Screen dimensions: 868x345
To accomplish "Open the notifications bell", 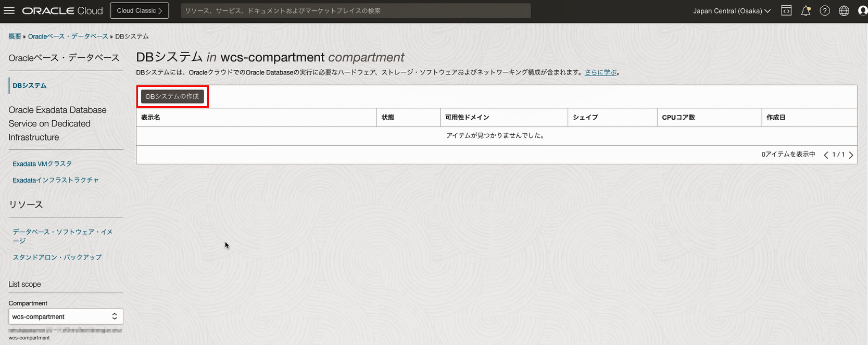I will [x=806, y=11].
